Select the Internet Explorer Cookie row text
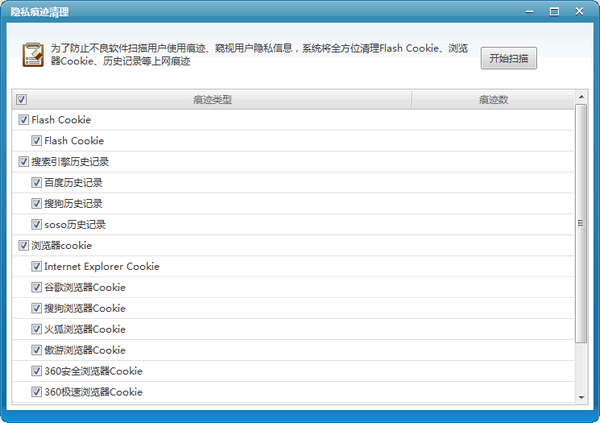600x423 pixels. coord(102,266)
